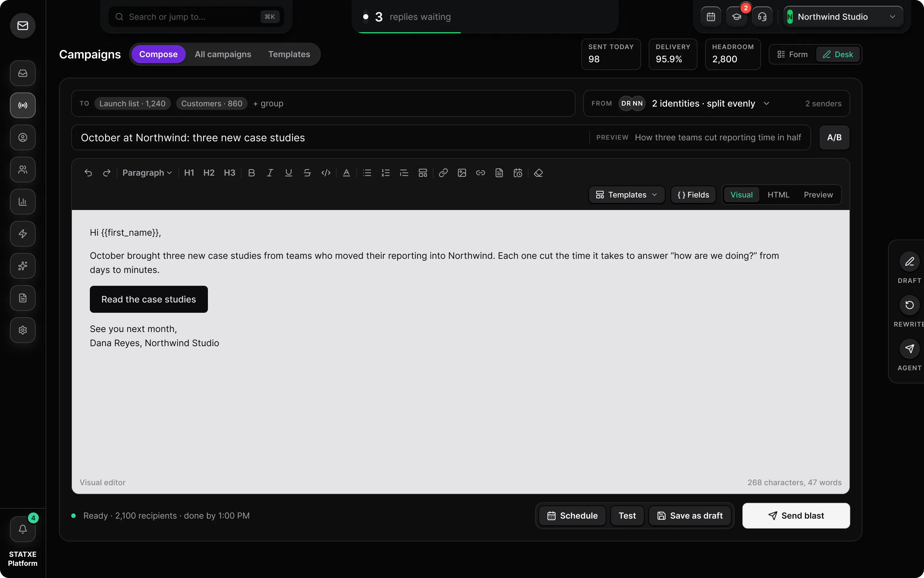Open the Paragraph style dropdown
The height and width of the screenshot is (578, 924).
point(147,173)
